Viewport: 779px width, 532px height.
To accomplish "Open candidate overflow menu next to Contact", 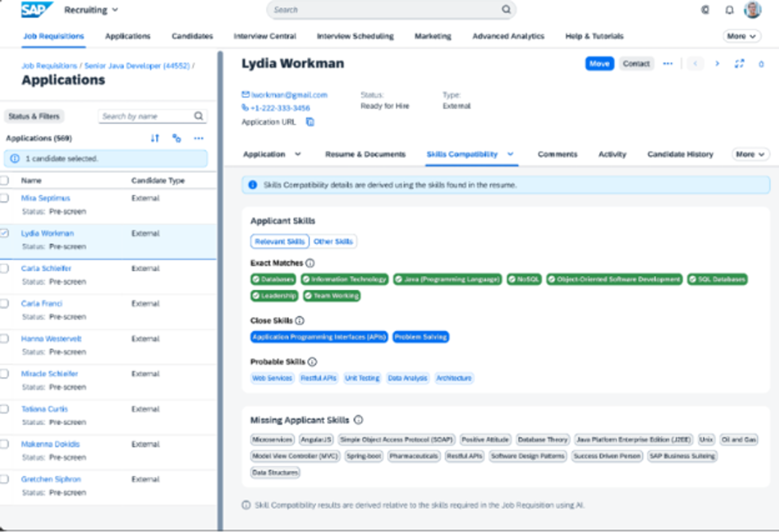I will coord(667,64).
